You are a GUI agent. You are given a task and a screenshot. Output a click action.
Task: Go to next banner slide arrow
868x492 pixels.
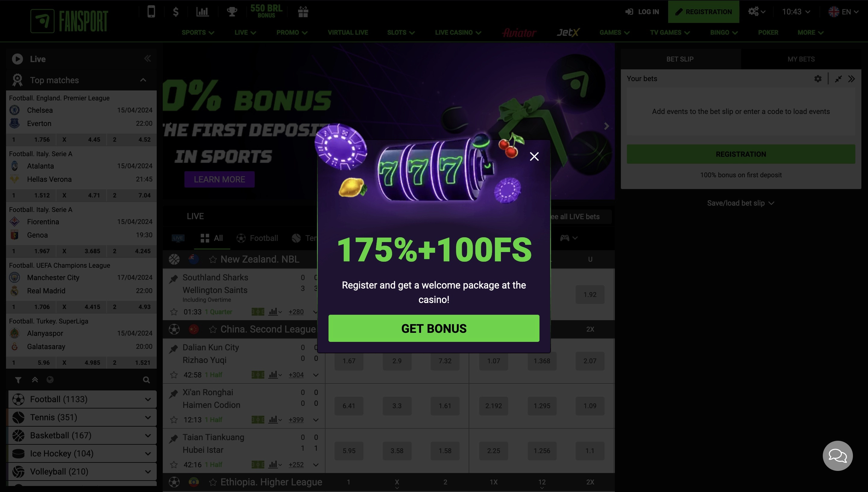pos(607,126)
